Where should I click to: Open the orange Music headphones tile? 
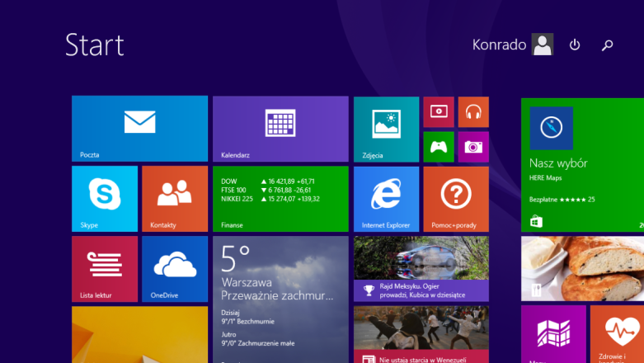473,111
